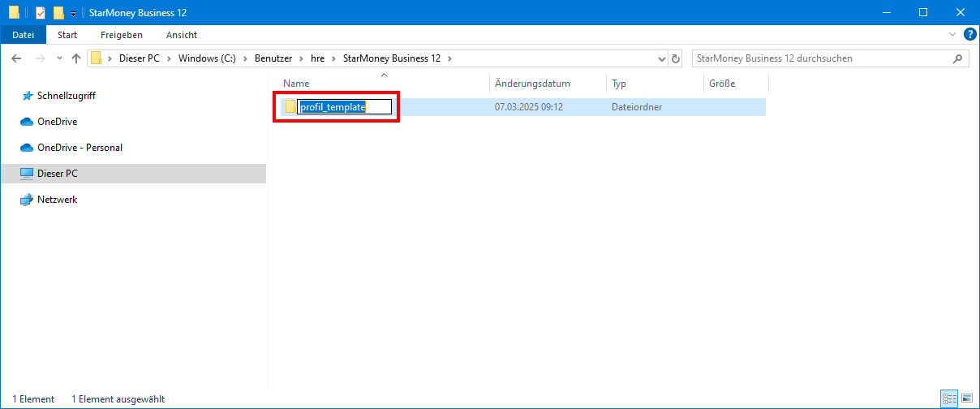Click the address bar folder icon
This screenshot has width=980, height=409.
(x=97, y=58)
